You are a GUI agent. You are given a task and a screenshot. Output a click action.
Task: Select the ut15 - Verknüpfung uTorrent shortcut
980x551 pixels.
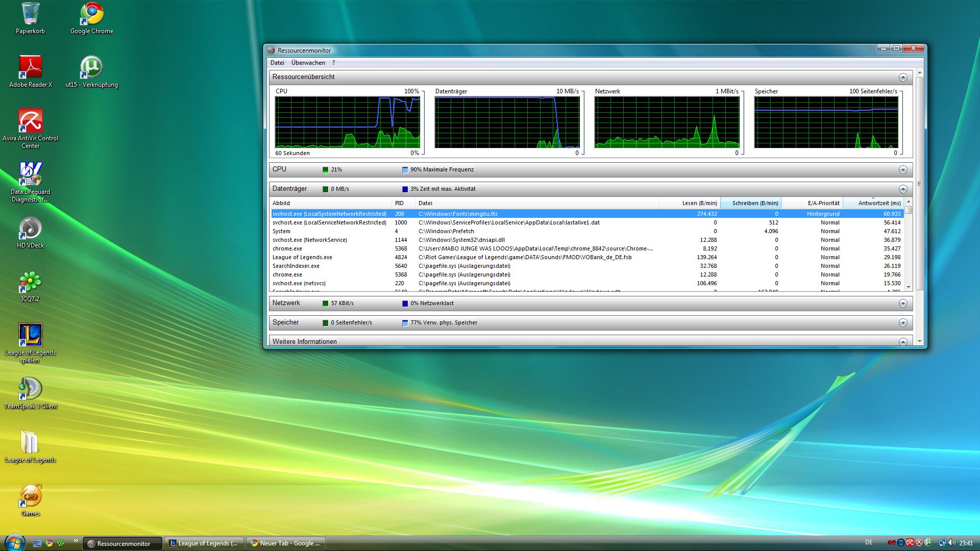coord(92,71)
